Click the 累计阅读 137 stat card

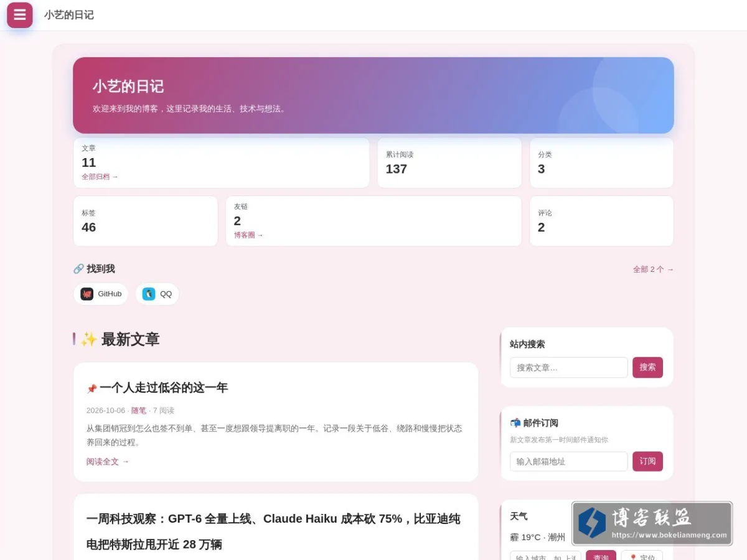tap(449, 162)
